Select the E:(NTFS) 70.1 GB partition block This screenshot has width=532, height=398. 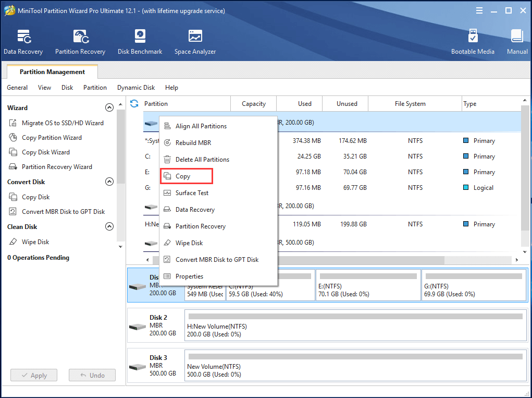pyautogui.click(x=368, y=285)
